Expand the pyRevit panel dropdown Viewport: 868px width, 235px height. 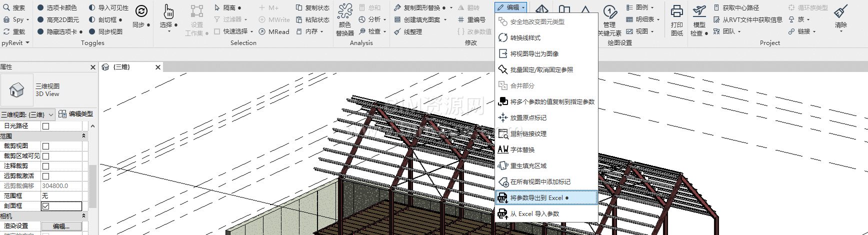point(27,43)
